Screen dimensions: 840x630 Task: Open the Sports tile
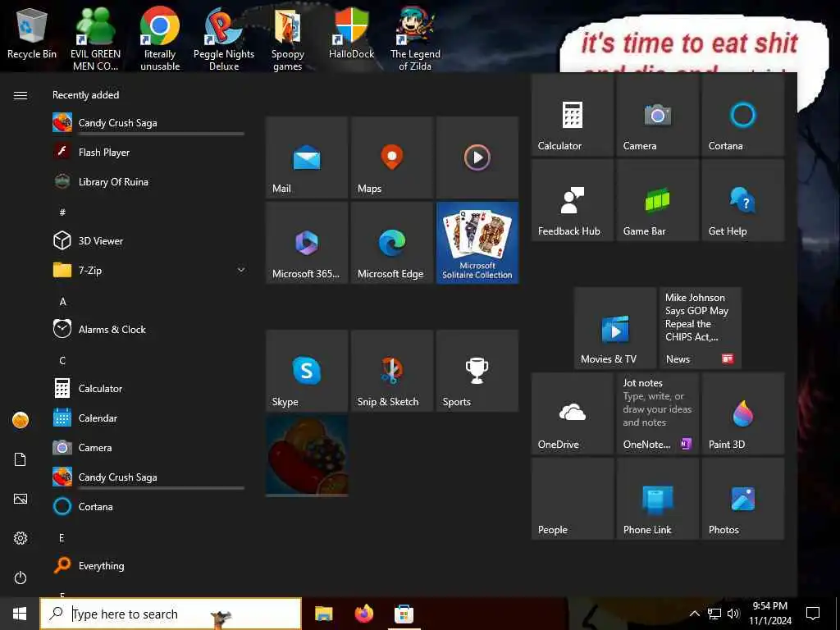coord(477,371)
